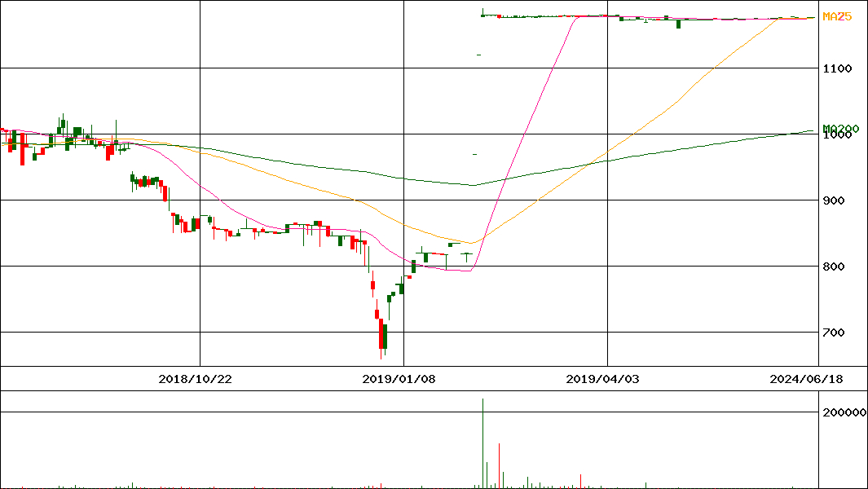Click the 200000 volume axis label
The height and width of the screenshot is (489, 868).
(844, 412)
